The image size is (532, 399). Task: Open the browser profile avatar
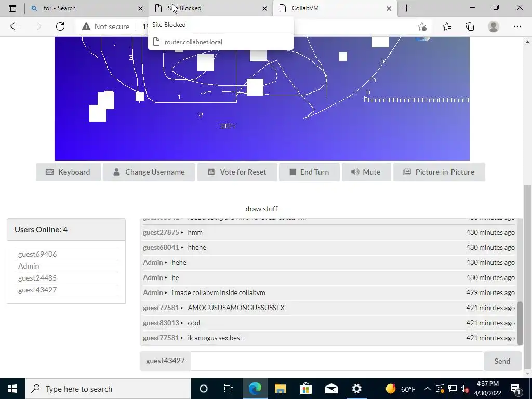(494, 26)
